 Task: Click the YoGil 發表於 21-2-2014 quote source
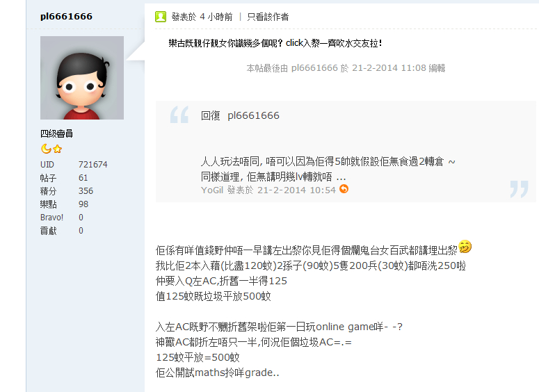click(268, 190)
